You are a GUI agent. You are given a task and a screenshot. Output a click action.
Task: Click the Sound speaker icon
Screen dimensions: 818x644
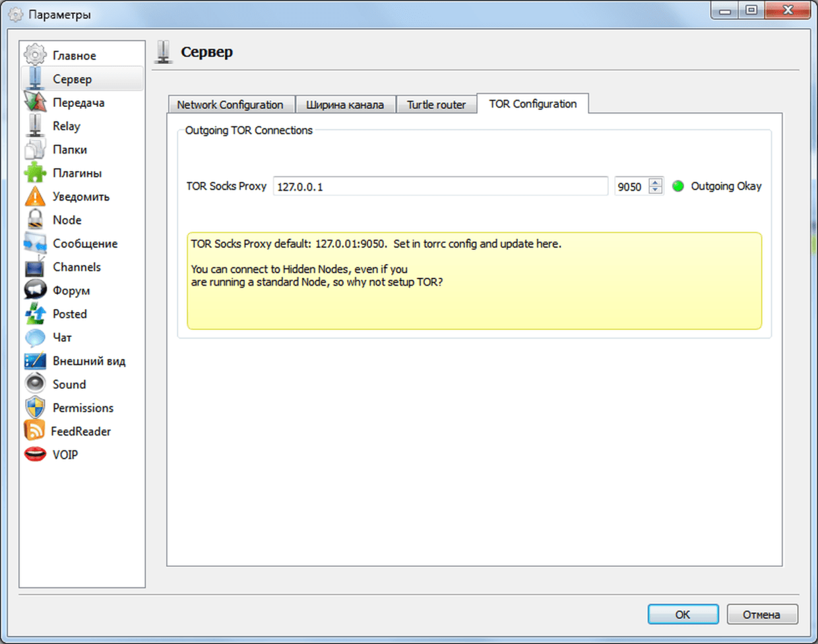pyautogui.click(x=35, y=384)
